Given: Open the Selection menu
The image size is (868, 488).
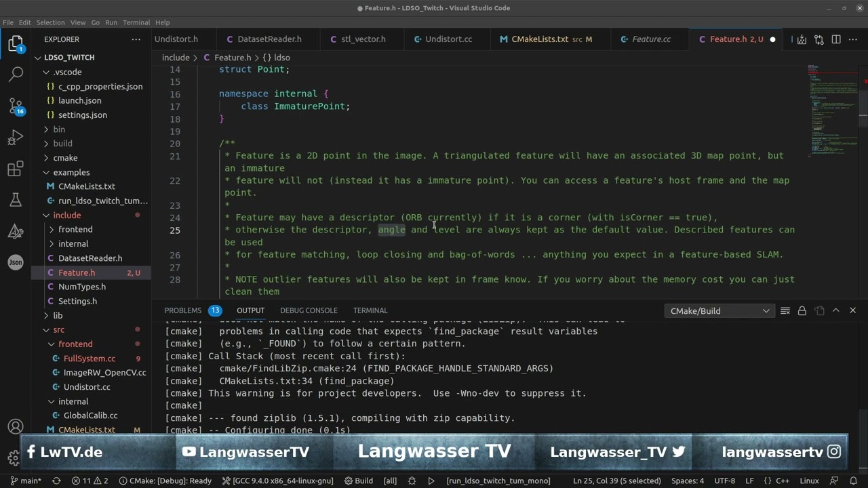Looking at the screenshot, I should pos(50,22).
